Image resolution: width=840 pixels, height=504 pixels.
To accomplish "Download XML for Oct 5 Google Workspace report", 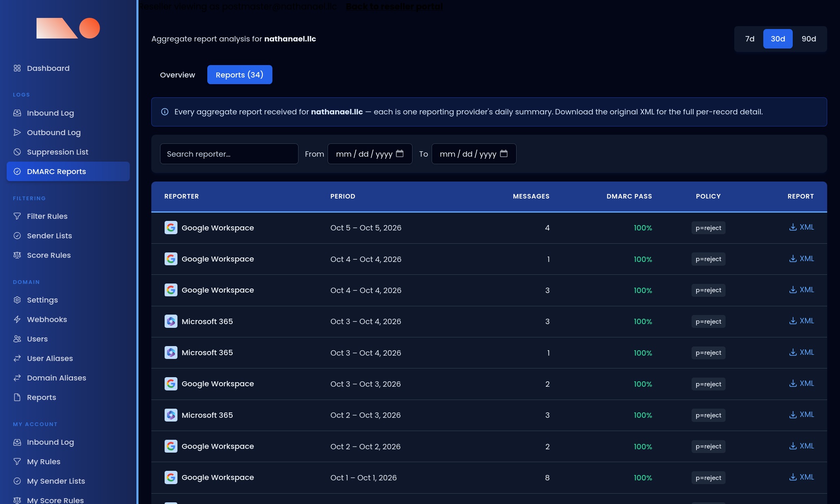I will pyautogui.click(x=801, y=227).
